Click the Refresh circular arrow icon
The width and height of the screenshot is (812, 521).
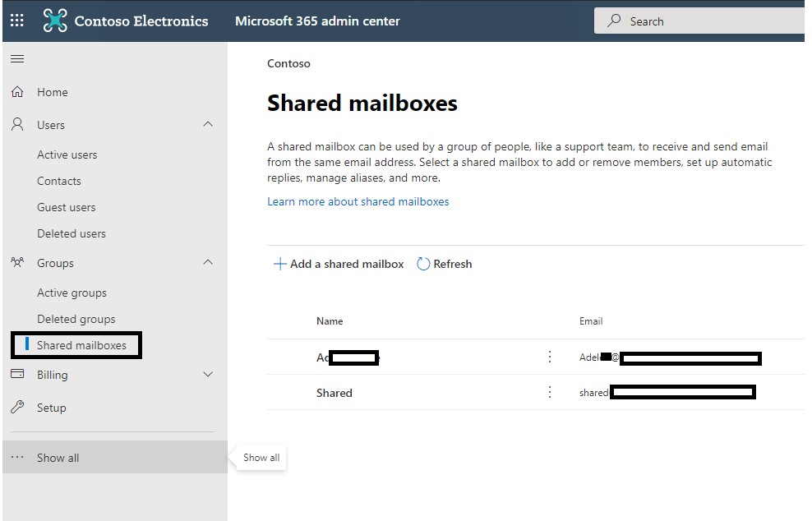[423, 264]
